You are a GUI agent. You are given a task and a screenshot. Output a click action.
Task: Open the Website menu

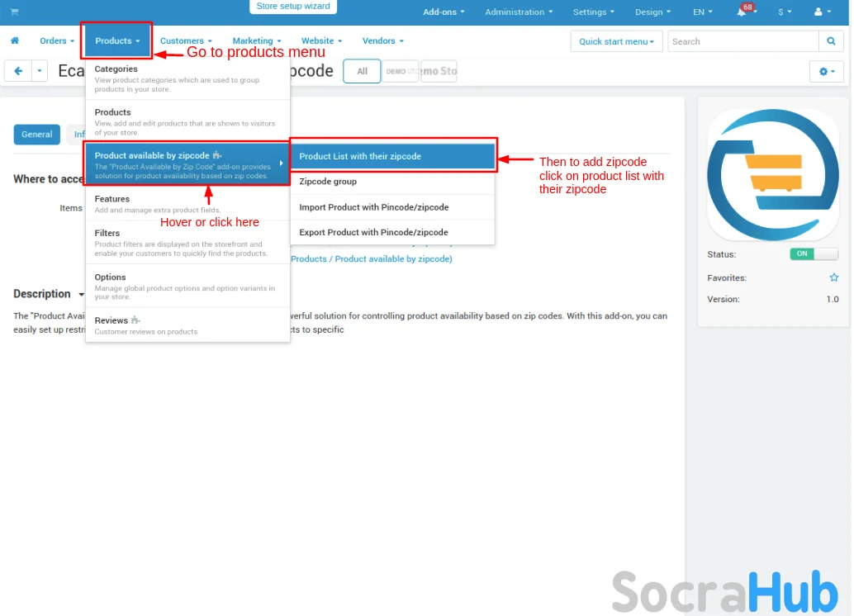coord(321,40)
